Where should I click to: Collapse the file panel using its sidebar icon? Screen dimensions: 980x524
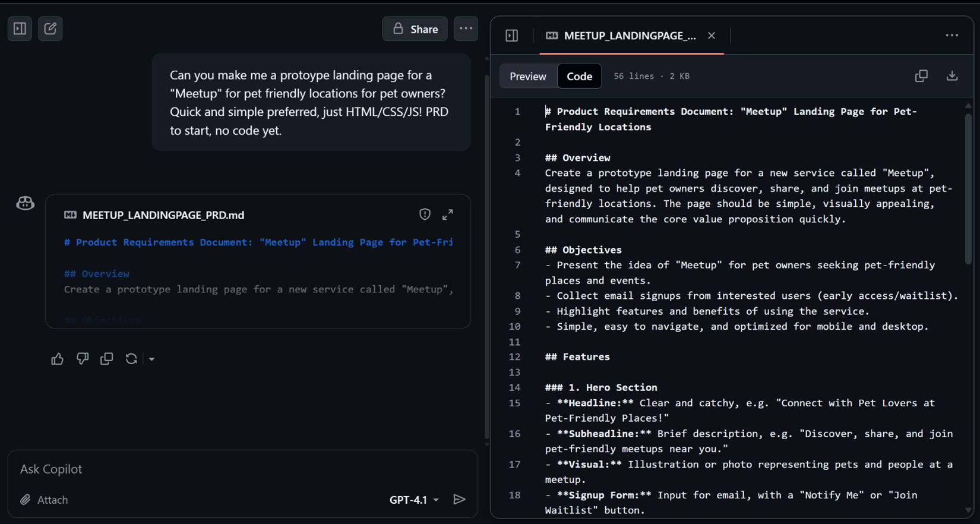coord(512,36)
